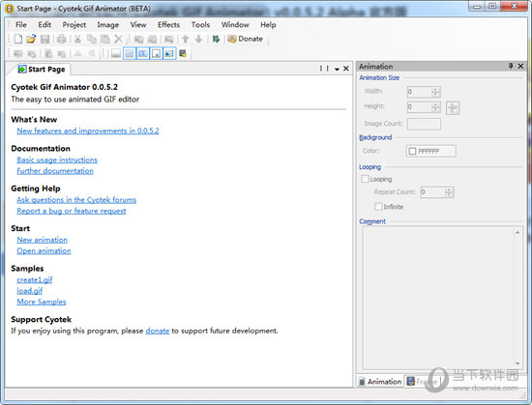532x405 pixels.
Task: Open the Window menu
Action: point(235,25)
